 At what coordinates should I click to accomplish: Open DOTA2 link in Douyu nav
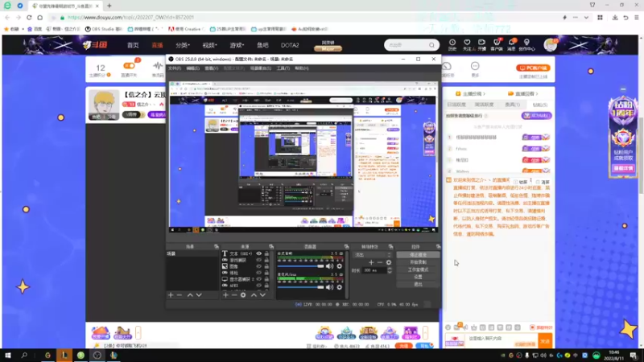click(290, 45)
